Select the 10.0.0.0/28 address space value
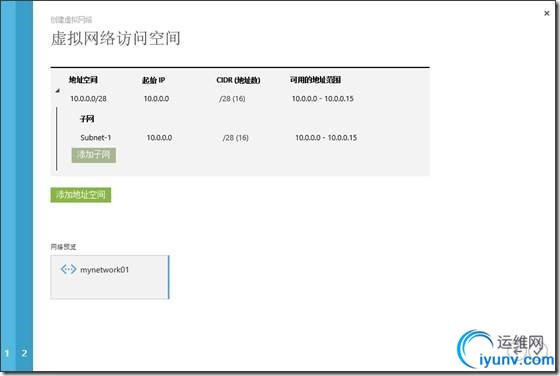This screenshot has height=376, width=560. 88,99
